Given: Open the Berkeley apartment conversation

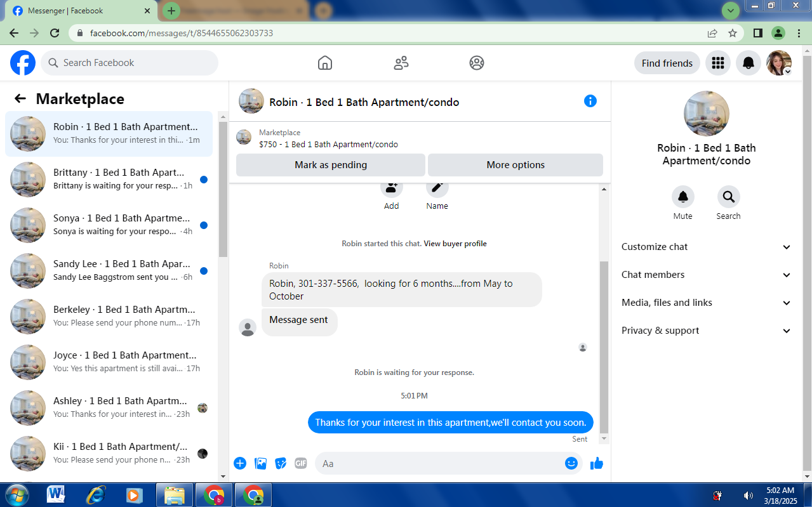Looking at the screenshot, I should [109, 317].
